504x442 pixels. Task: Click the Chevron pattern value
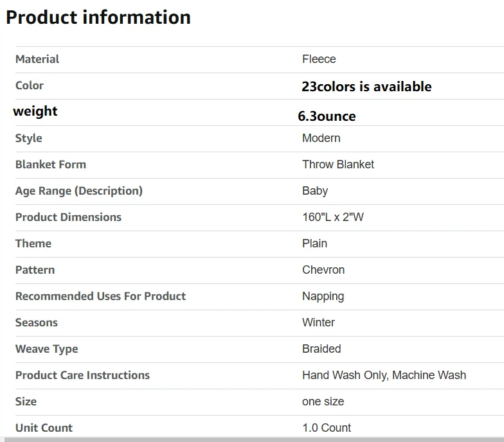coord(323,270)
